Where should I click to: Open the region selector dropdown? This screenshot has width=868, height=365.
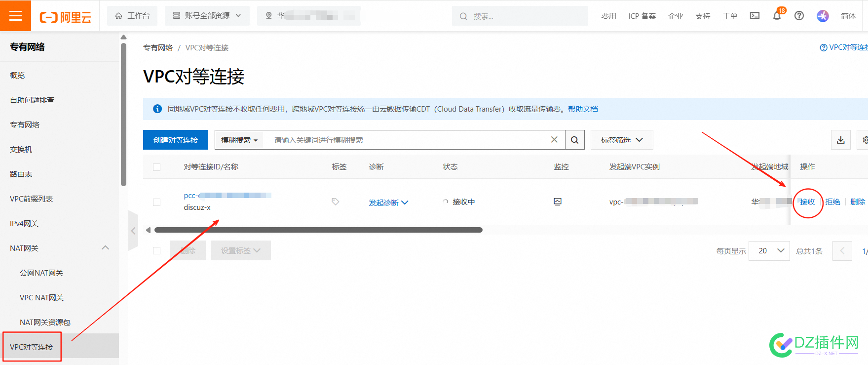(x=308, y=16)
